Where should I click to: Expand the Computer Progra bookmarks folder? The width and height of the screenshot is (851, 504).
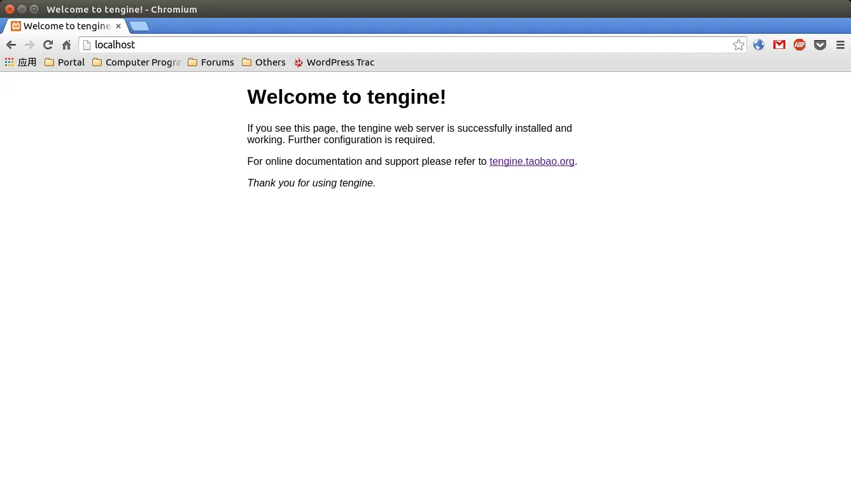pos(136,62)
